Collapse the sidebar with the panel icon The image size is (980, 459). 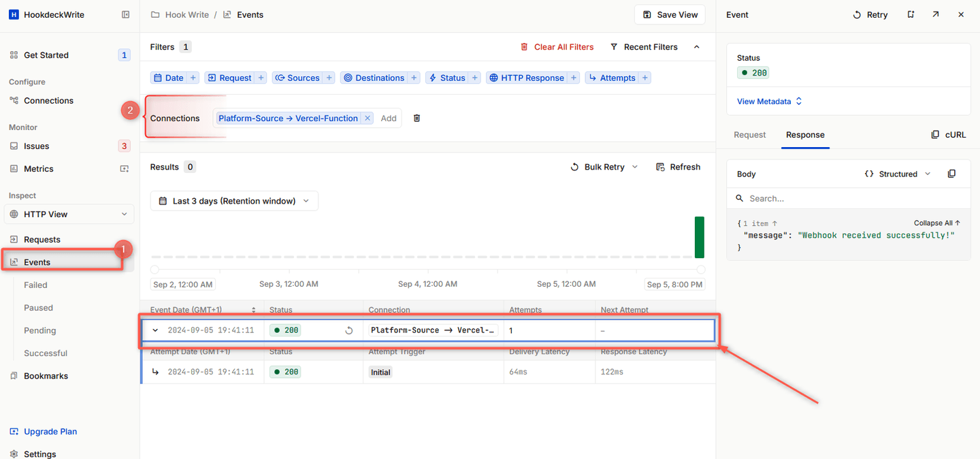point(125,14)
